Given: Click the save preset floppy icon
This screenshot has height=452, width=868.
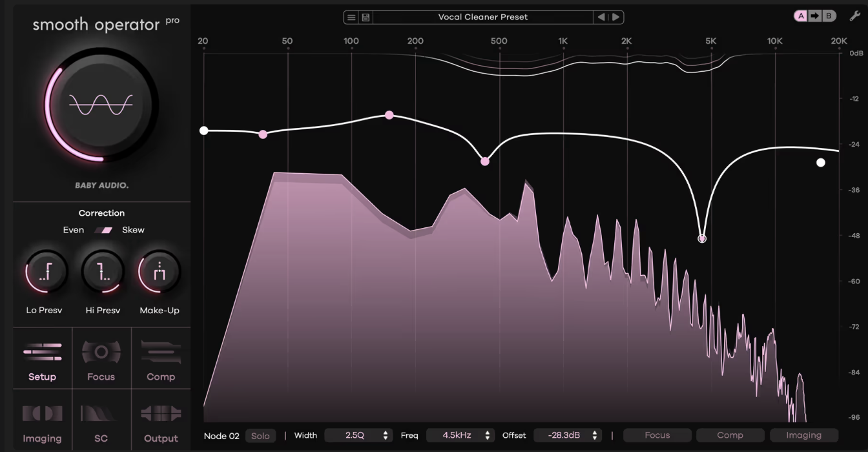Looking at the screenshot, I should pos(366,17).
